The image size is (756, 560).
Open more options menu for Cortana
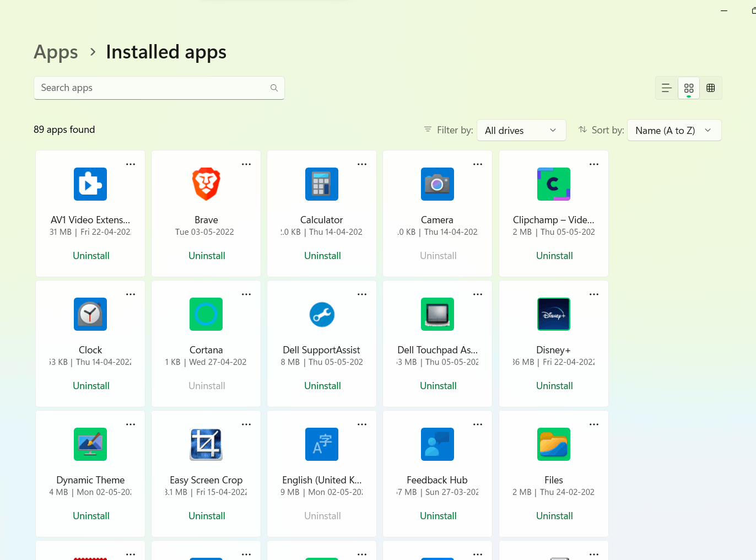(x=246, y=294)
